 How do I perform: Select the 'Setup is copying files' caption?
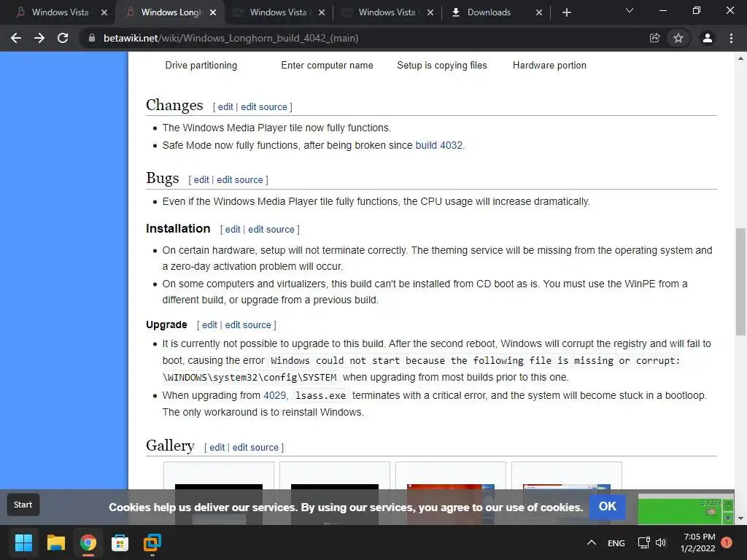pos(442,65)
